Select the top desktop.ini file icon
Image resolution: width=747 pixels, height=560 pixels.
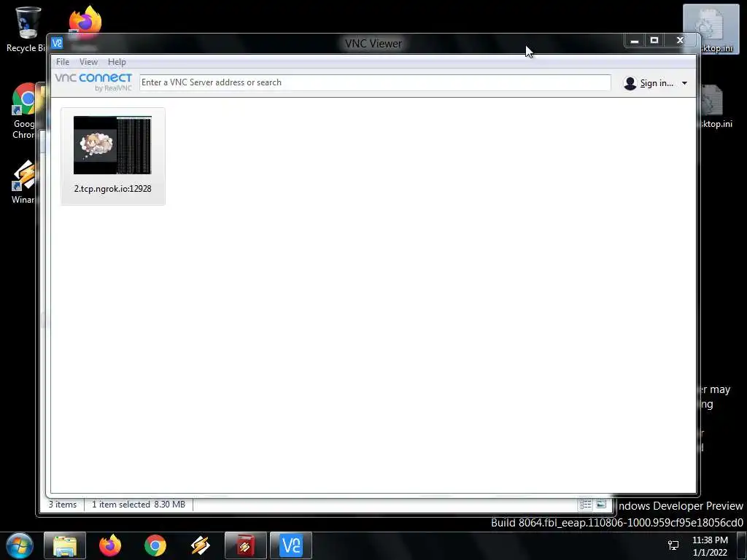(711, 29)
